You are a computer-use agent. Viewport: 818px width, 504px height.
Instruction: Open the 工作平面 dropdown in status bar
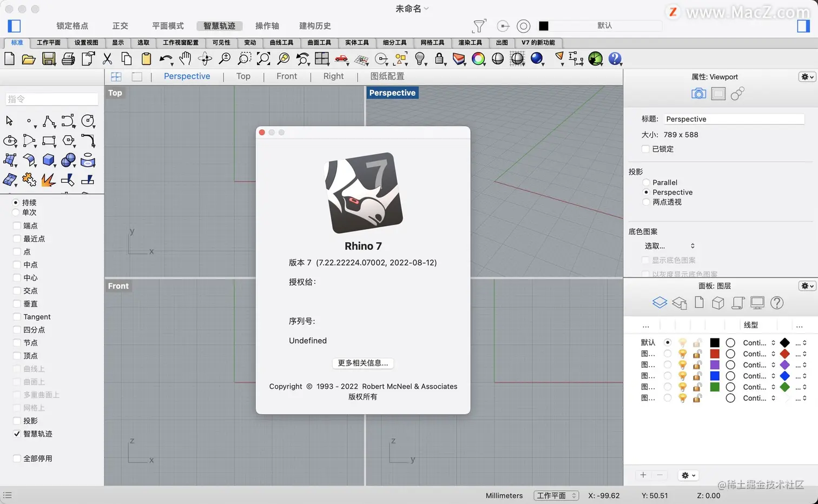pyautogui.click(x=556, y=495)
